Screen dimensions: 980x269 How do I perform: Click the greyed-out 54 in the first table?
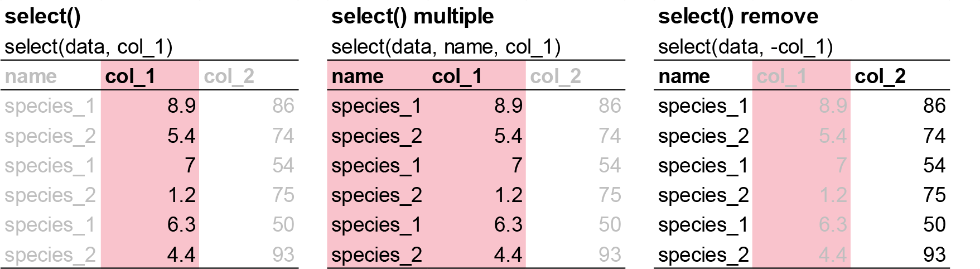283,166
